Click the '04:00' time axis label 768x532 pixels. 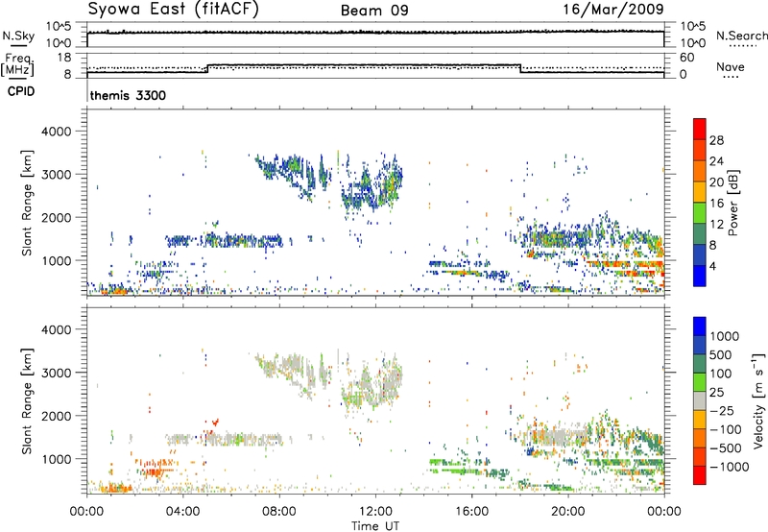coord(183,512)
